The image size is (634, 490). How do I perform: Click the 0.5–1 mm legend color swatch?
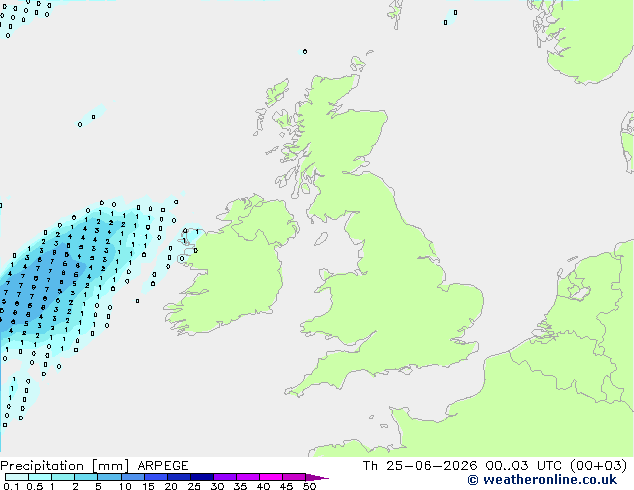click(40, 477)
